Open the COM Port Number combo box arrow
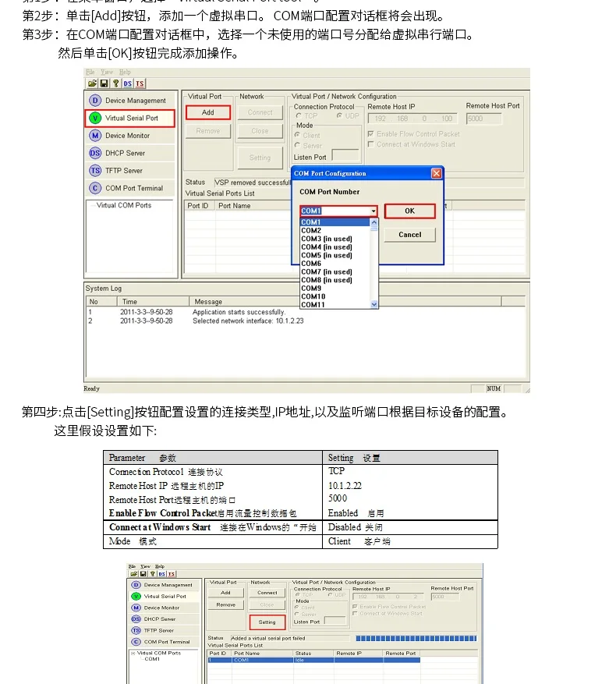This screenshot has height=684, width=616. coord(373,211)
